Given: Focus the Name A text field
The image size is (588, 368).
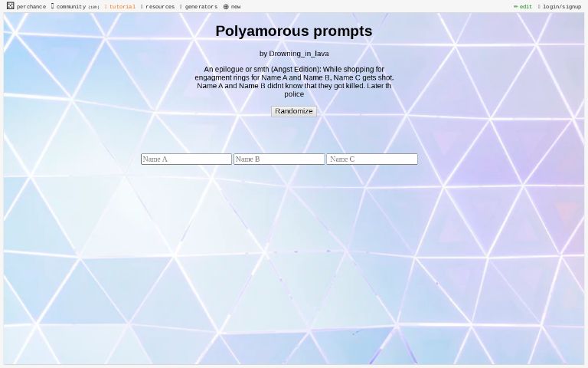Looking at the screenshot, I should (186, 159).
